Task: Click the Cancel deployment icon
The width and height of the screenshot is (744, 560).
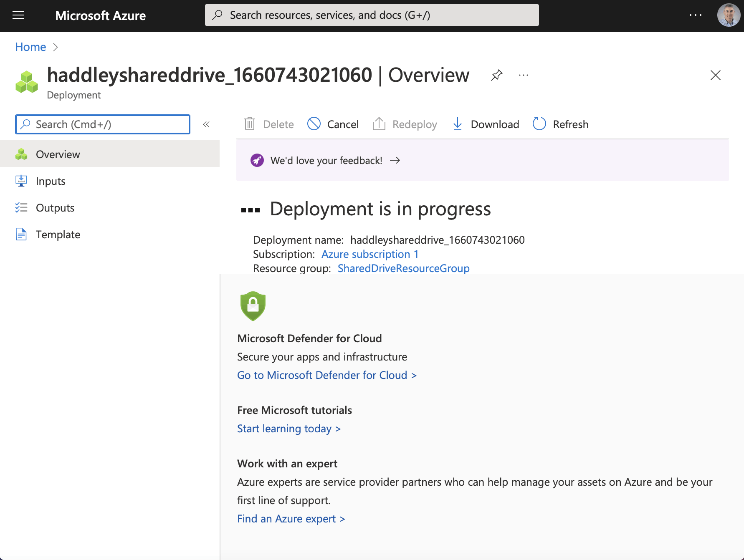Action: click(314, 124)
